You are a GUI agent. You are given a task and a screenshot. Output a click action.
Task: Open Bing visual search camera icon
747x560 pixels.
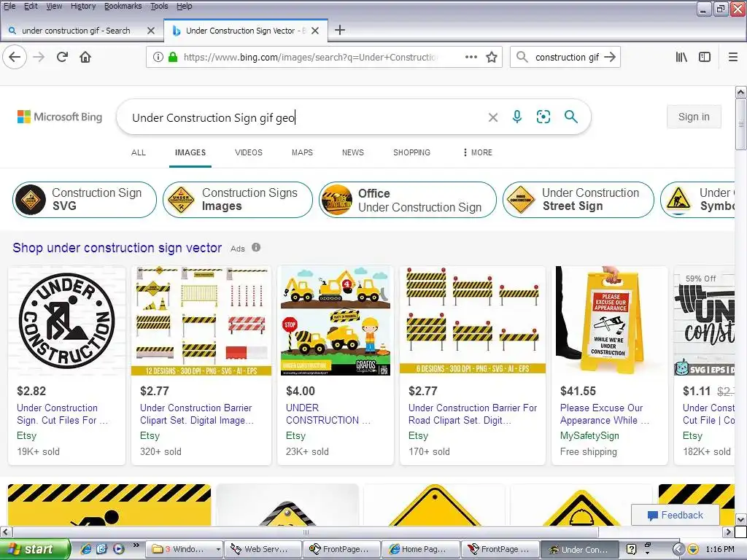click(543, 117)
